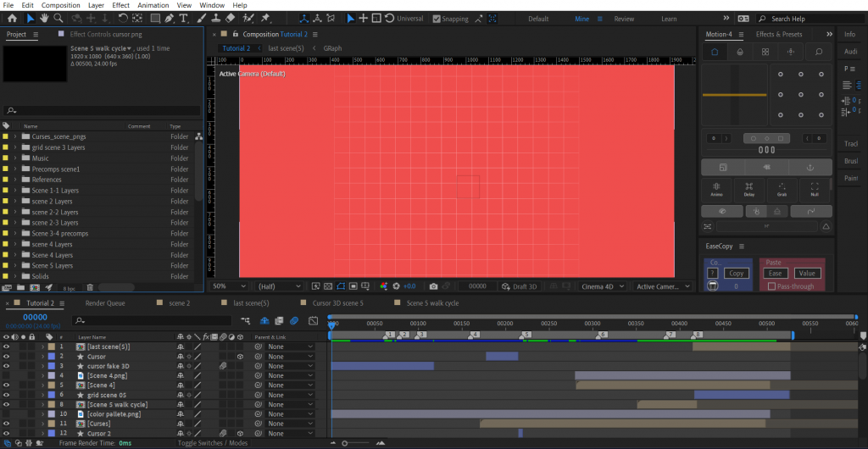Viewport: 868px width, 449px height.
Task: Activate the Puppet Pin tool
Action: coord(264,18)
